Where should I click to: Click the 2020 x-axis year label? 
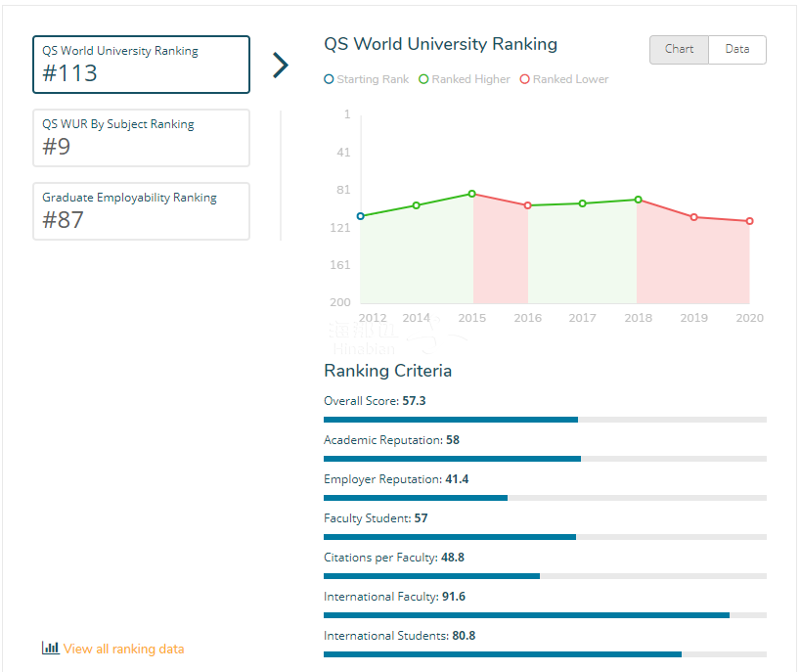(x=749, y=318)
